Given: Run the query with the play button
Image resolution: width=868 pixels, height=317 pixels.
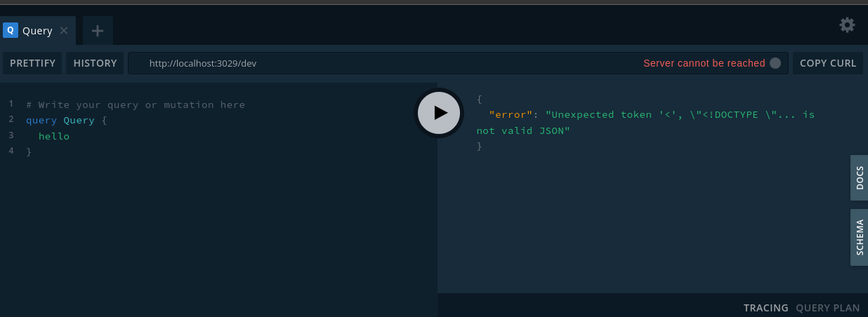Looking at the screenshot, I should coord(439,113).
